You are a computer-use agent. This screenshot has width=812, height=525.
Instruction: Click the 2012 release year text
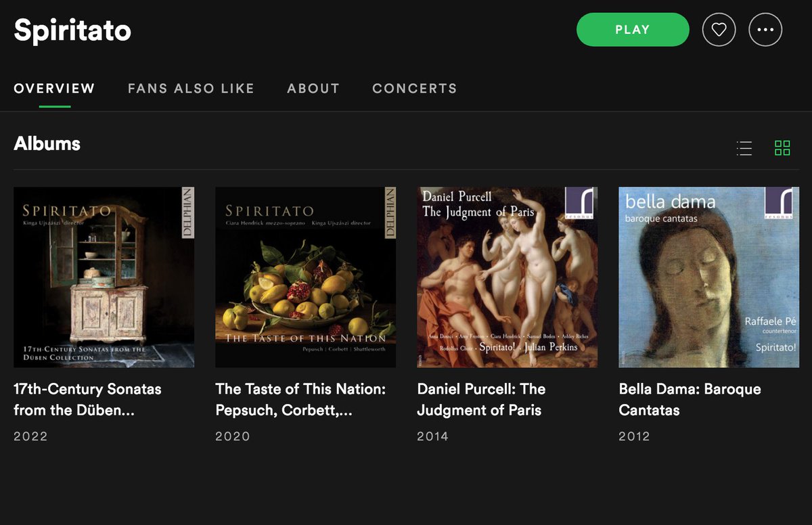(x=635, y=436)
